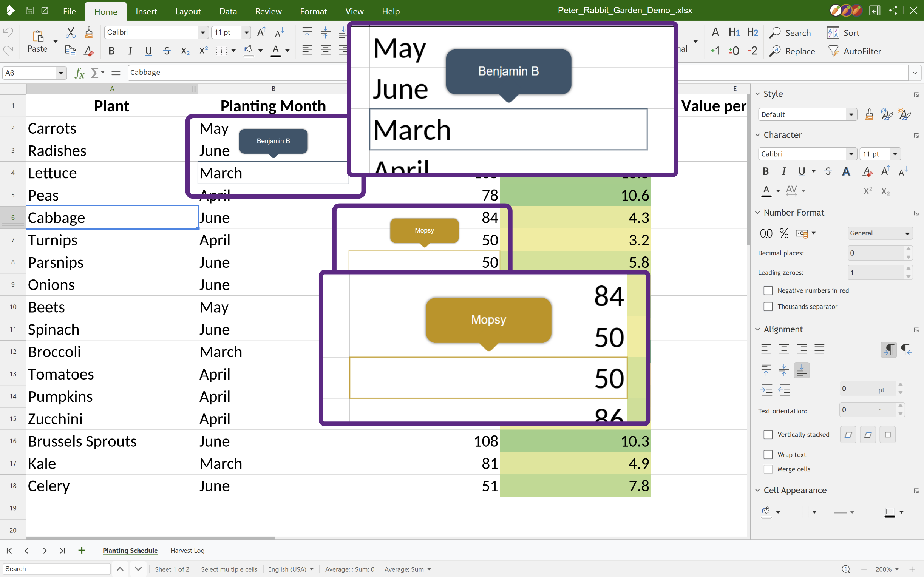Click the Save disk icon
Viewport: 924px width, 577px height.
pyautogui.click(x=29, y=11)
